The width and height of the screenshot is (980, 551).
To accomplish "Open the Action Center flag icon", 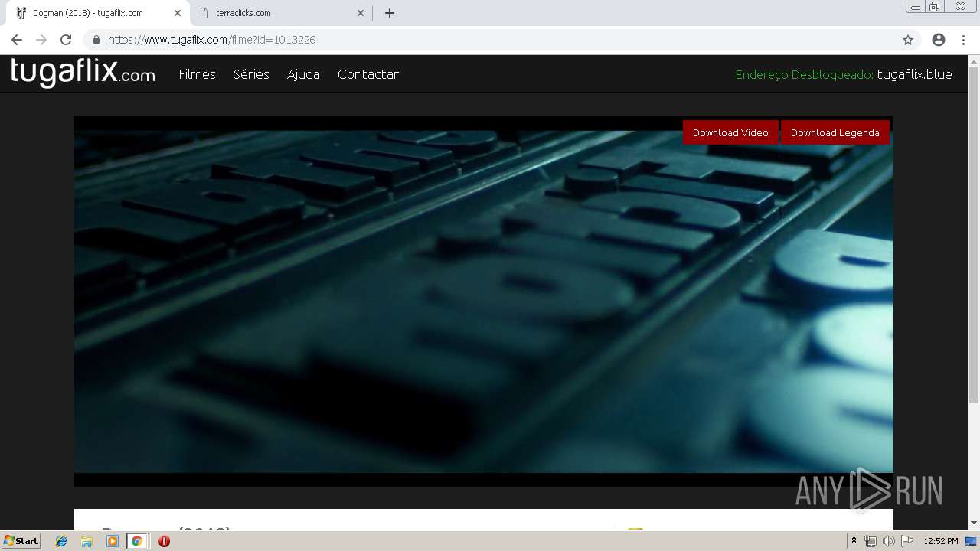I will 907,541.
